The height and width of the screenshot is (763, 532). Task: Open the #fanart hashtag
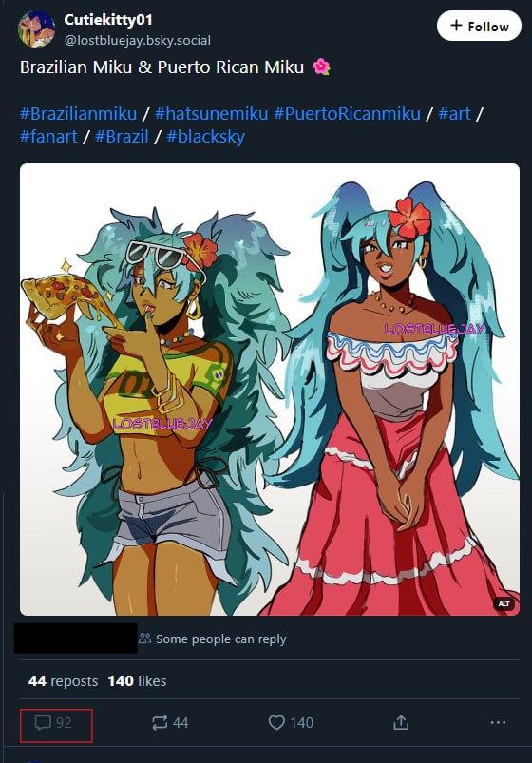[x=48, y=136]
